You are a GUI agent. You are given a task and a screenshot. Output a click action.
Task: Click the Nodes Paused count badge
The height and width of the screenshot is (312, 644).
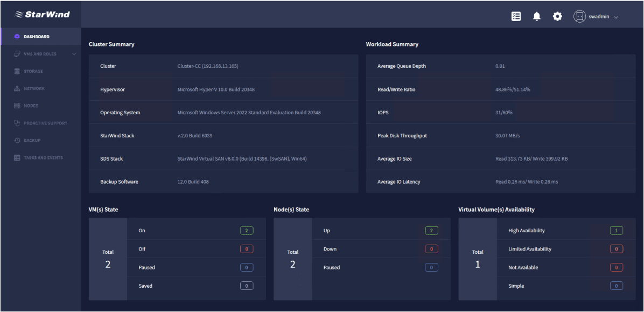pyautogui.click(x=431, y=268)
